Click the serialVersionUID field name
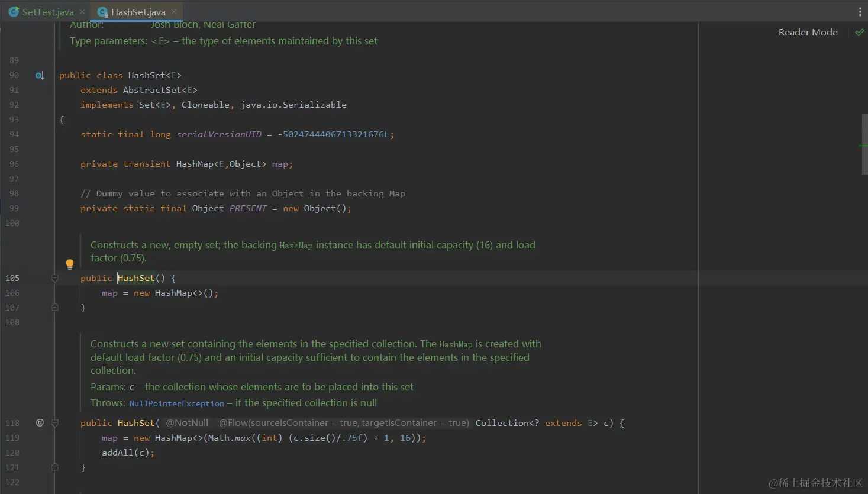Image resolution: width=868 pixels, height=494 pixels. [219, 134]
